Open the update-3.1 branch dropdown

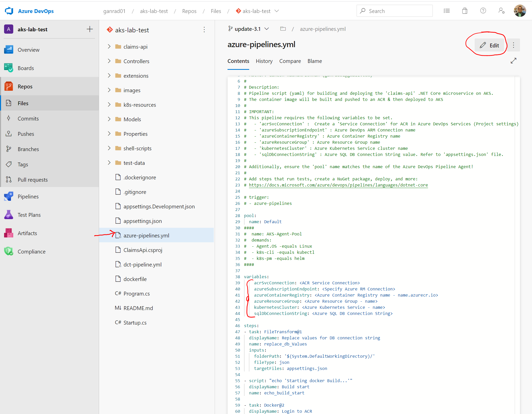[249, 29]
